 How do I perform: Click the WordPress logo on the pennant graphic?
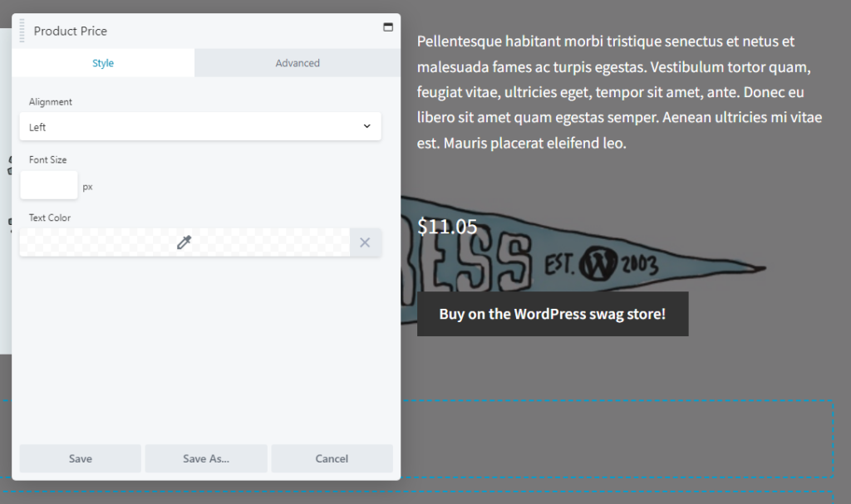pos(598,262)
